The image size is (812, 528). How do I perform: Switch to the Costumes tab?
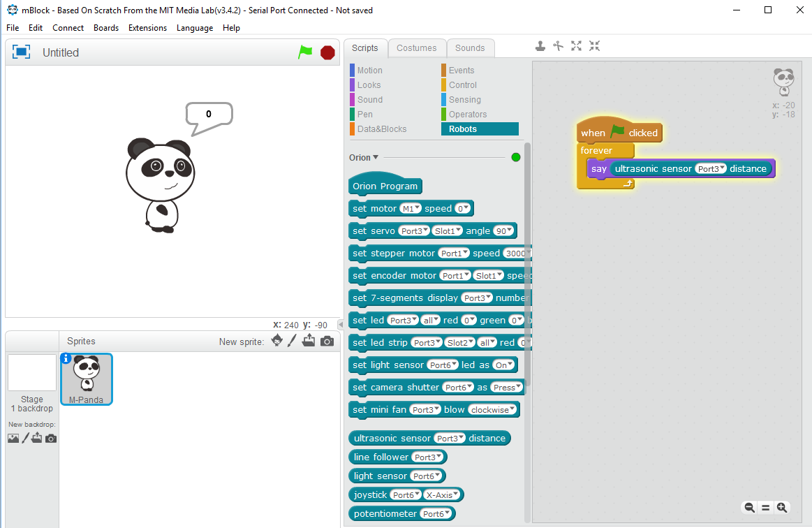coord(417,47)
